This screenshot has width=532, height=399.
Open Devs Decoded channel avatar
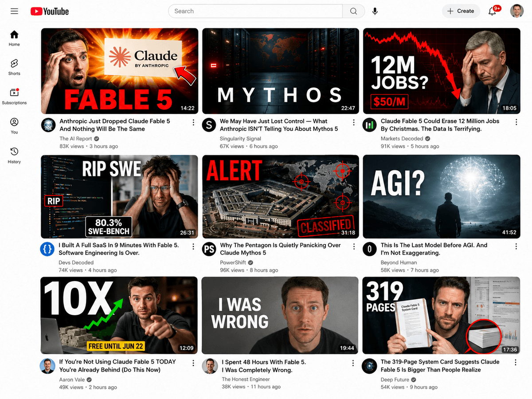tap(47, 249)
